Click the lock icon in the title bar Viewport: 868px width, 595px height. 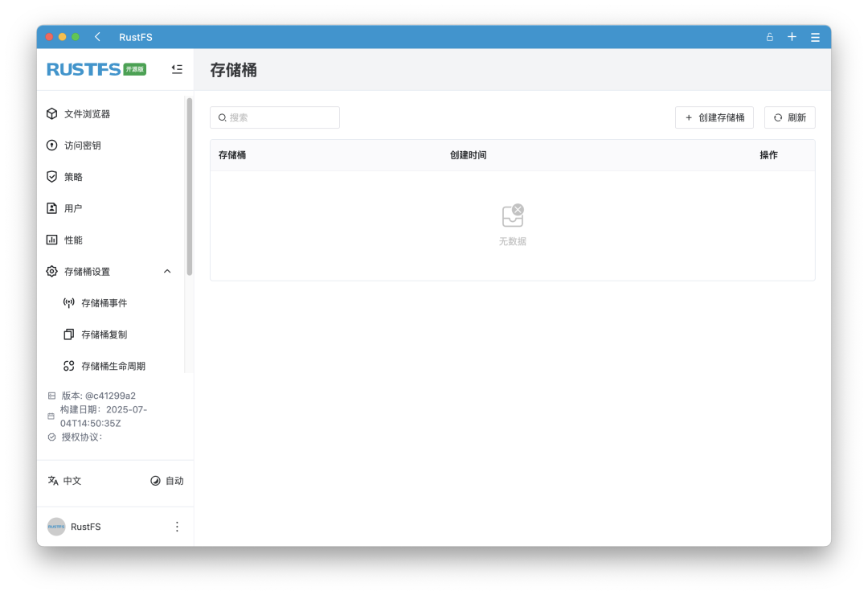click(x=769, y=37)
